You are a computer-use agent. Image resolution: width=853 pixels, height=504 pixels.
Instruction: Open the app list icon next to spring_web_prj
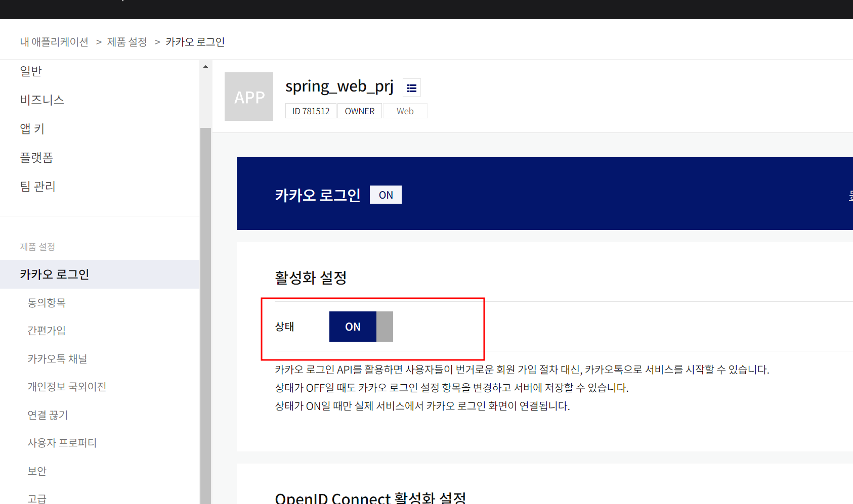(412, 88)
